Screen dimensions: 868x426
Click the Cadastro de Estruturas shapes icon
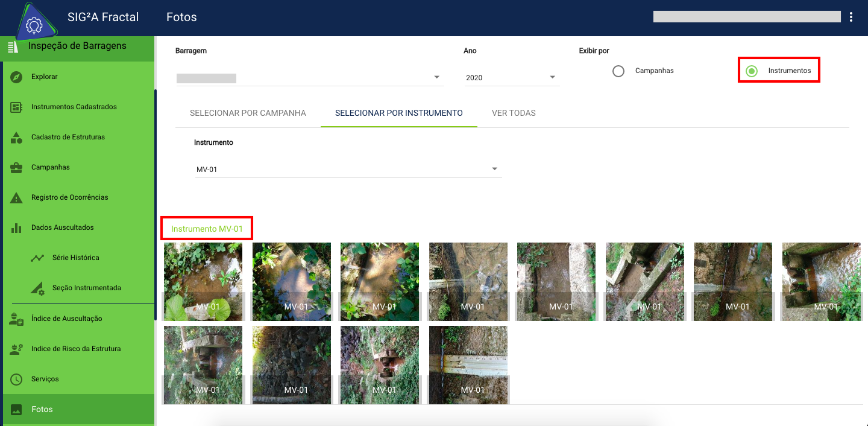[16, 137]
